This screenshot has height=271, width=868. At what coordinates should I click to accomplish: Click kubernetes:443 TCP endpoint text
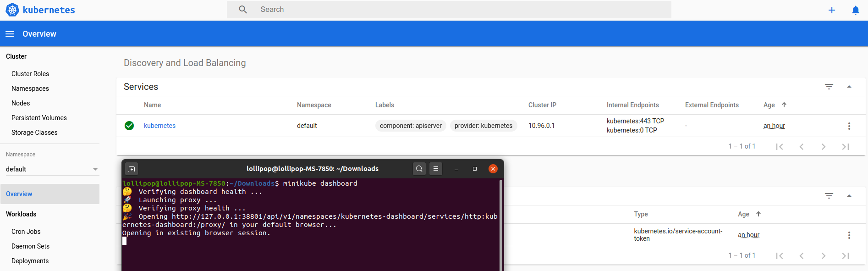point(635,121)
